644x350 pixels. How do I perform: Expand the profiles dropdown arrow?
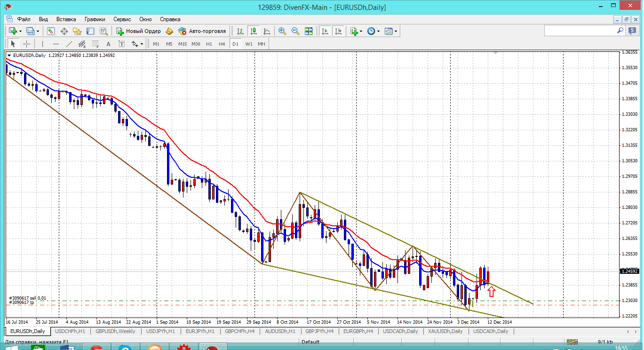coord(38,31)
